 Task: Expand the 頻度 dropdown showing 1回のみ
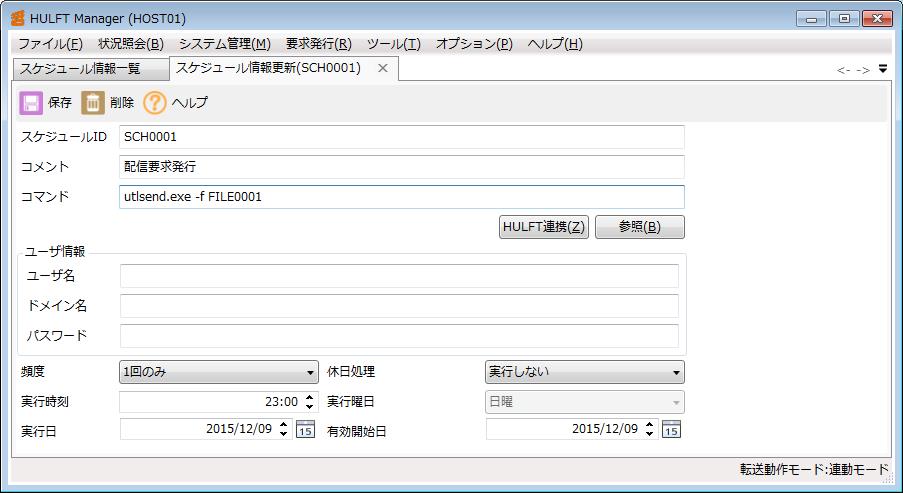219,372
